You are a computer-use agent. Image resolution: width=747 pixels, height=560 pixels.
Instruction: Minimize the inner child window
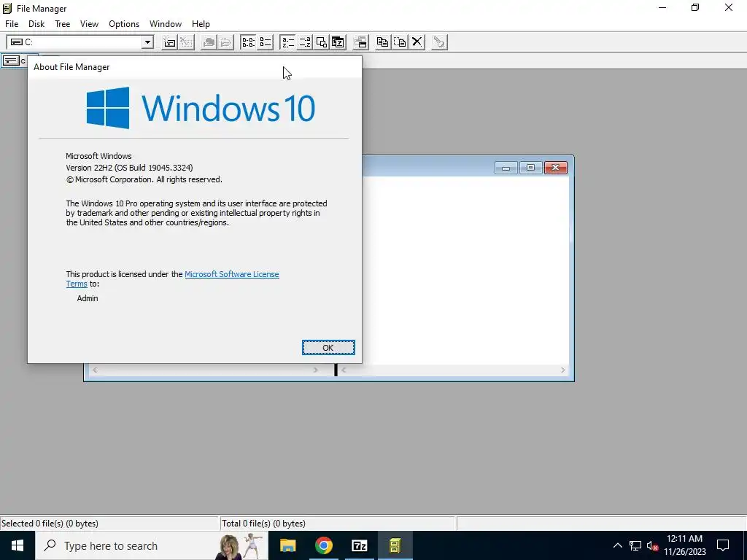point(506,168)
